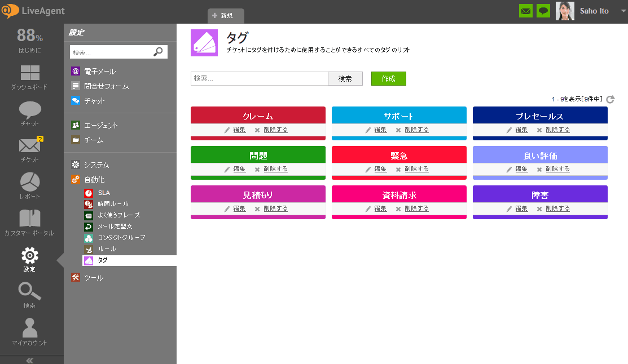Click the magnifier icon in the settings search box
Viewport: 628px width, 364px height.
pyautogui.click(x=158, y=52)
